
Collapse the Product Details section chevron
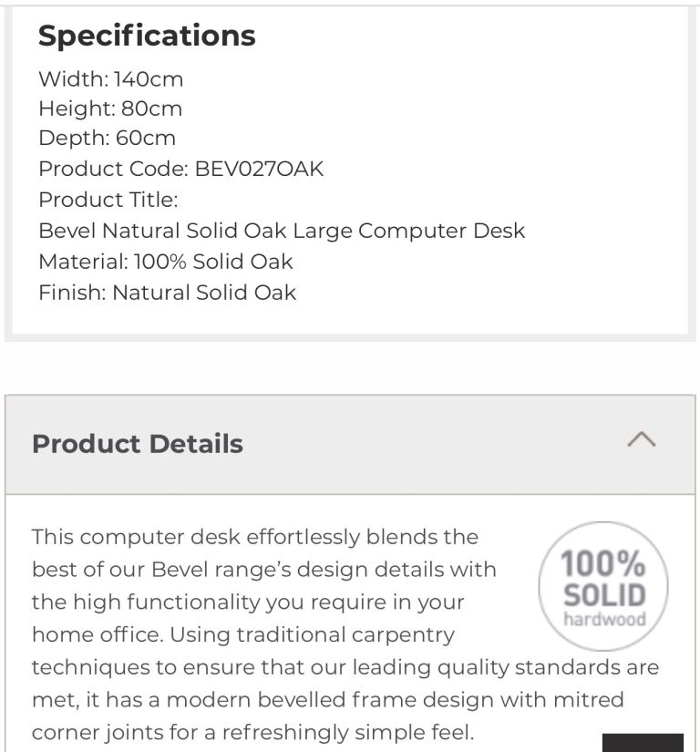[642, 440]
